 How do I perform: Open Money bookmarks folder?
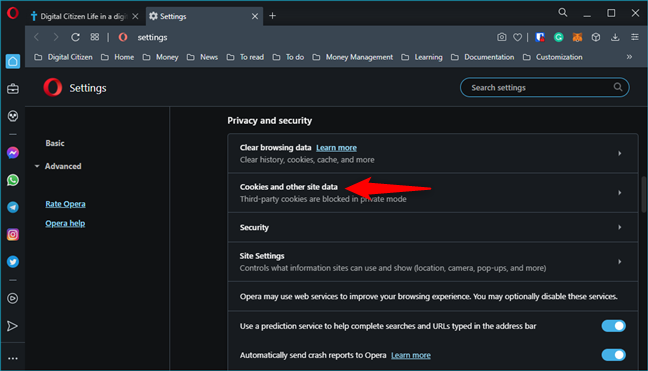161,57
